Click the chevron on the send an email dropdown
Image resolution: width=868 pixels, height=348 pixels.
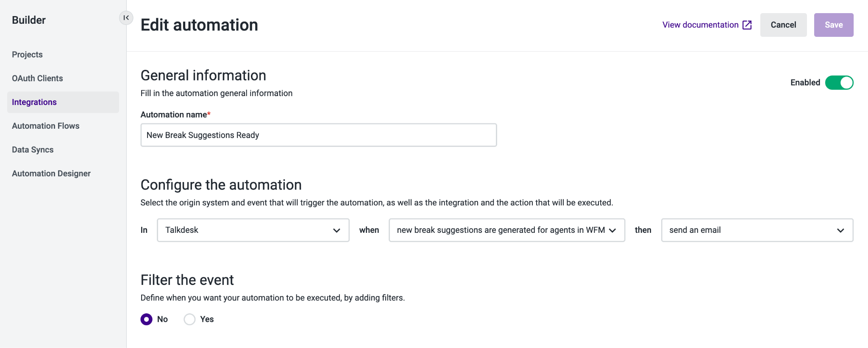pyautogui.click(x=840, y=230)
